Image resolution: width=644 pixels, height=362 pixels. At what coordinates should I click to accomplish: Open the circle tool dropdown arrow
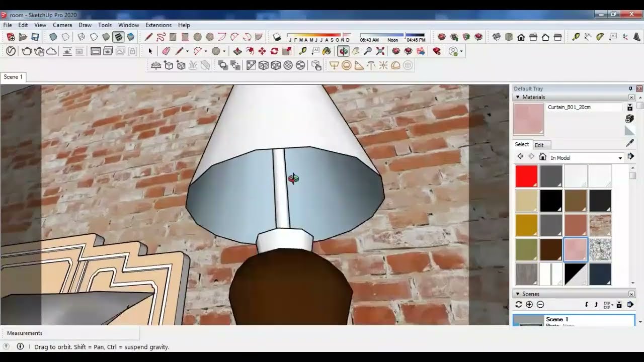[x=224, y=51]
